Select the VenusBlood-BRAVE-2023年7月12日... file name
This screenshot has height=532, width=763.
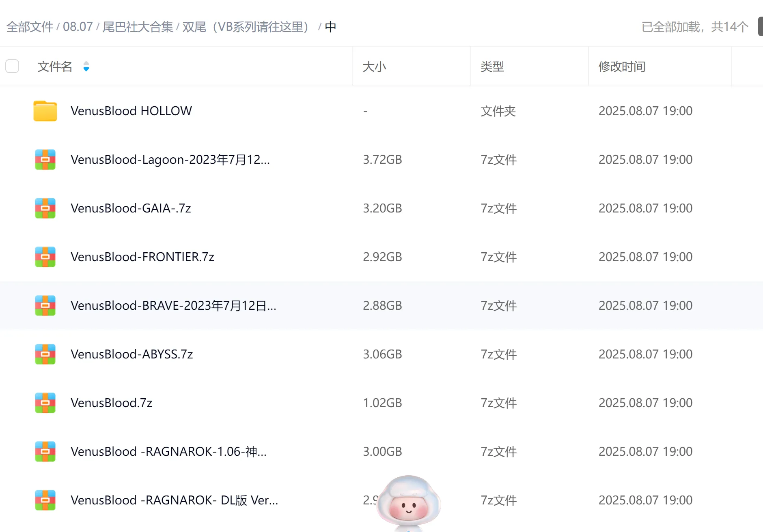[173, 305]
